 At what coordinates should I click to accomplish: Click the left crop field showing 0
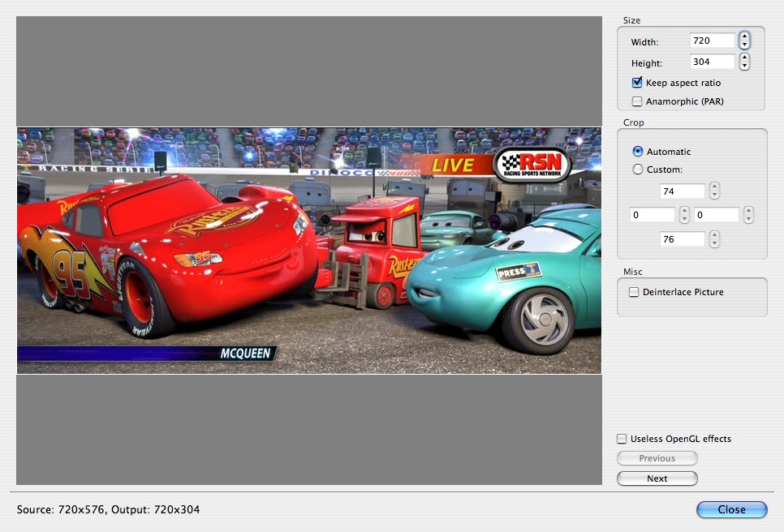click(652, 215)
